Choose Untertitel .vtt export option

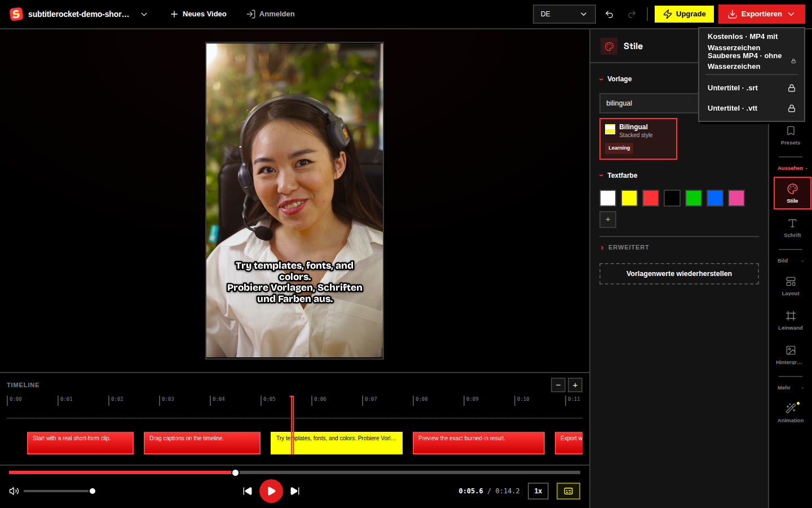click(752, 108)
